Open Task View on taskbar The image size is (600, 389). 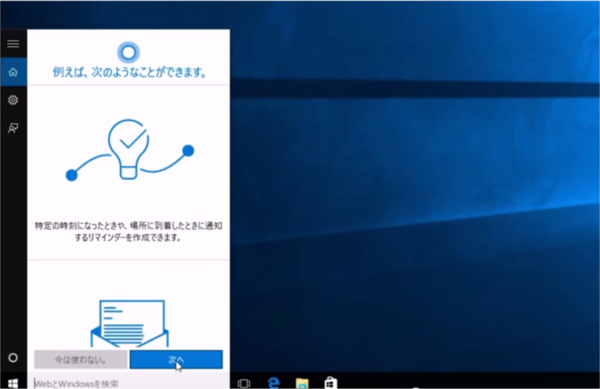pos(244,383)
